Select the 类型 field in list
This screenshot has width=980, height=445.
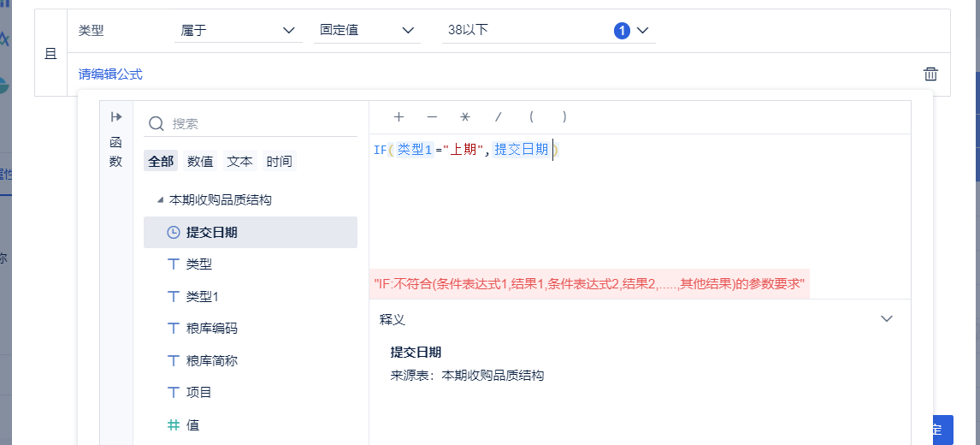pyautogui.click(x=251, y=264)
